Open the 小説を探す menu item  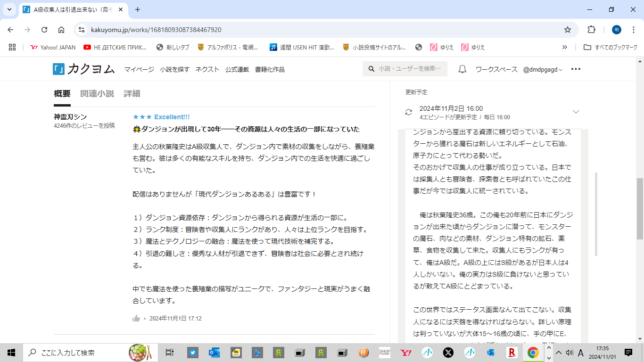pos(174,69)
